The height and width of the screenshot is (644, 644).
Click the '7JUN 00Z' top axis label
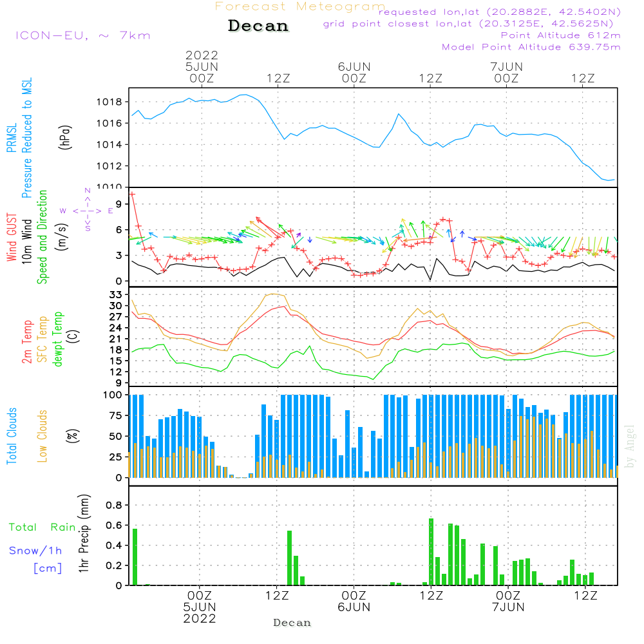pyautogui.click(x=506, y=72)
